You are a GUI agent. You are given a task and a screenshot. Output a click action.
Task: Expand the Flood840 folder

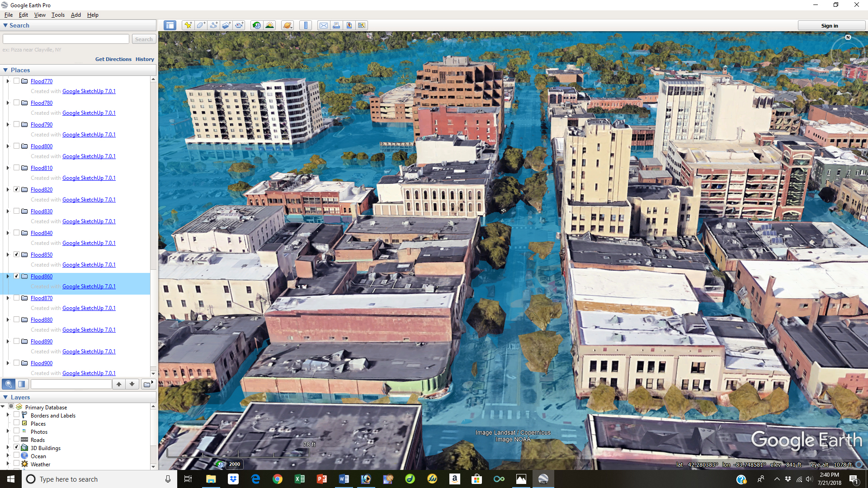[x=8, y=233]
